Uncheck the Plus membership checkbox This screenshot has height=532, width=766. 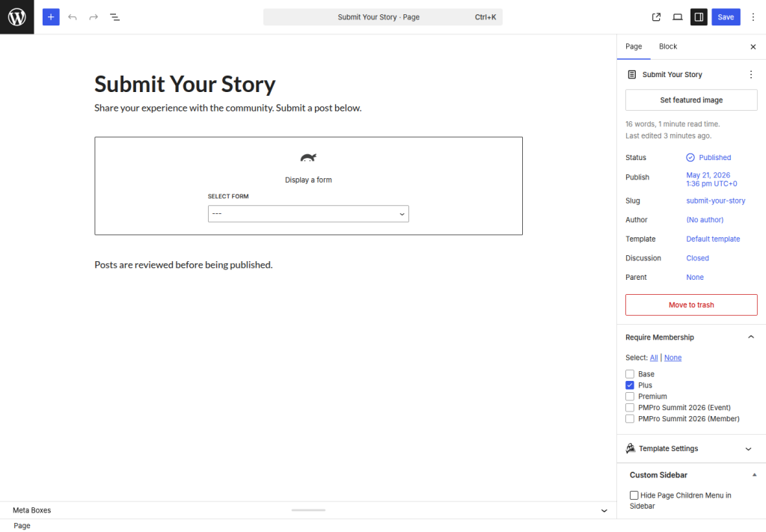click(630, 385)
